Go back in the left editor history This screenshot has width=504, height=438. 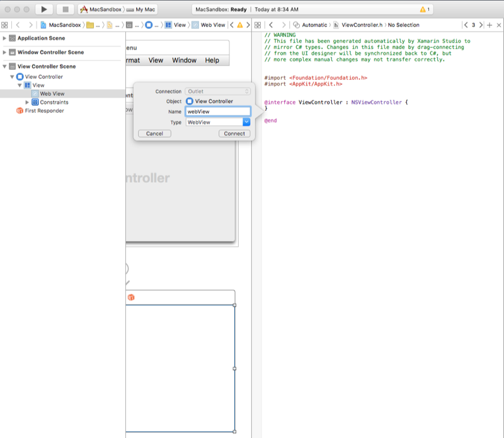pyautogui.click(x=18, y=25)
